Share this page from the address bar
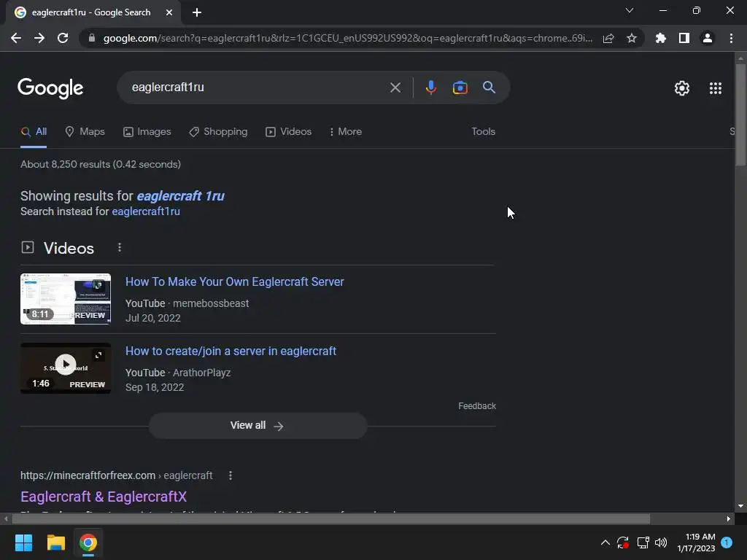747x560 pixels. click(x=608, y=38)
